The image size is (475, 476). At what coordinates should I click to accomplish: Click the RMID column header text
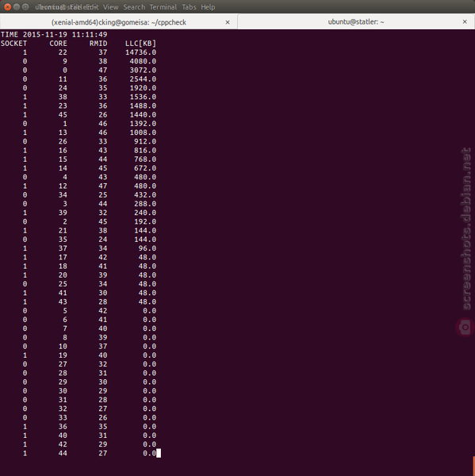pos(98,44)
